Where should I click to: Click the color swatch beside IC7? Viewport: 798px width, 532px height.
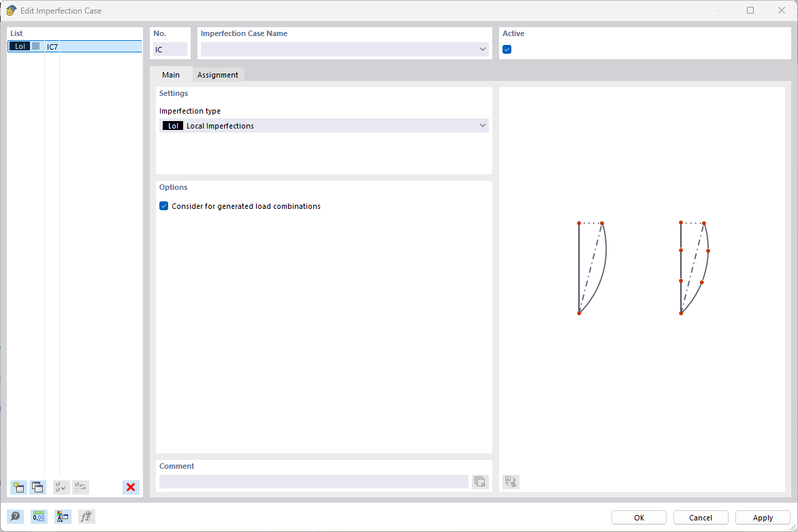click(x=35, y=46)
